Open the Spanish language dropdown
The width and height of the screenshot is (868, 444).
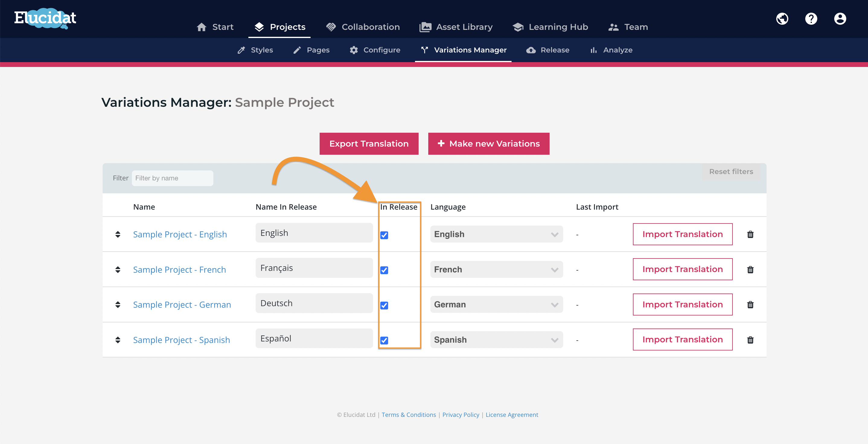(x=496, y=340)
